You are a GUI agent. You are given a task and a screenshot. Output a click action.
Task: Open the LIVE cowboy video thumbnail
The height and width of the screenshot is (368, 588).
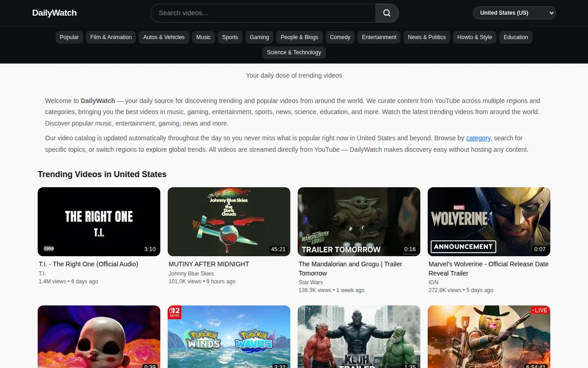tap(489, 337)
